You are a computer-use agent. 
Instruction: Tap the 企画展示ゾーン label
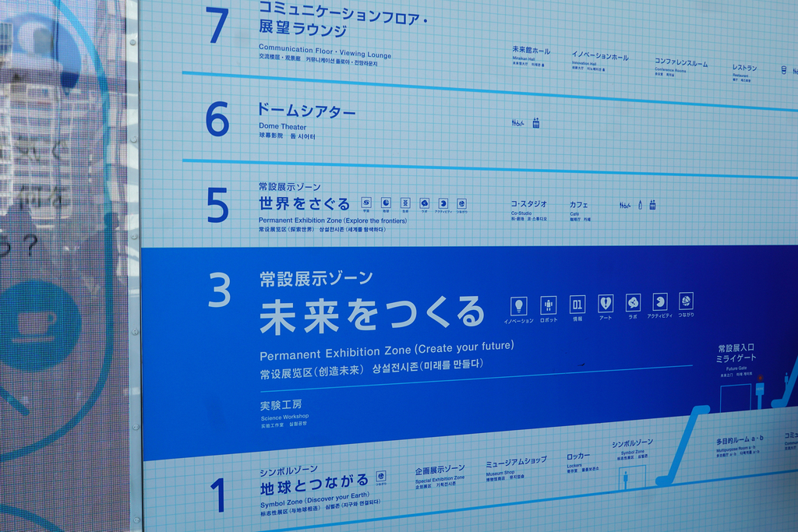click(x=440, y=470)
